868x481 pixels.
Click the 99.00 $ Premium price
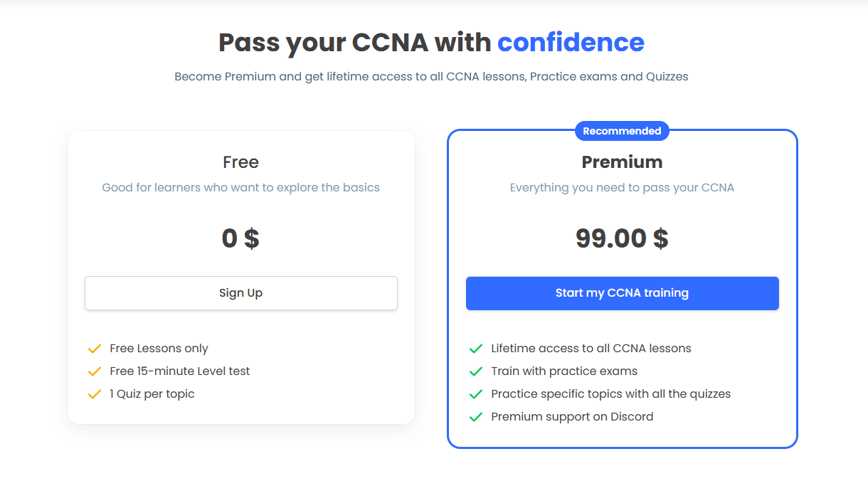[621, 238]
